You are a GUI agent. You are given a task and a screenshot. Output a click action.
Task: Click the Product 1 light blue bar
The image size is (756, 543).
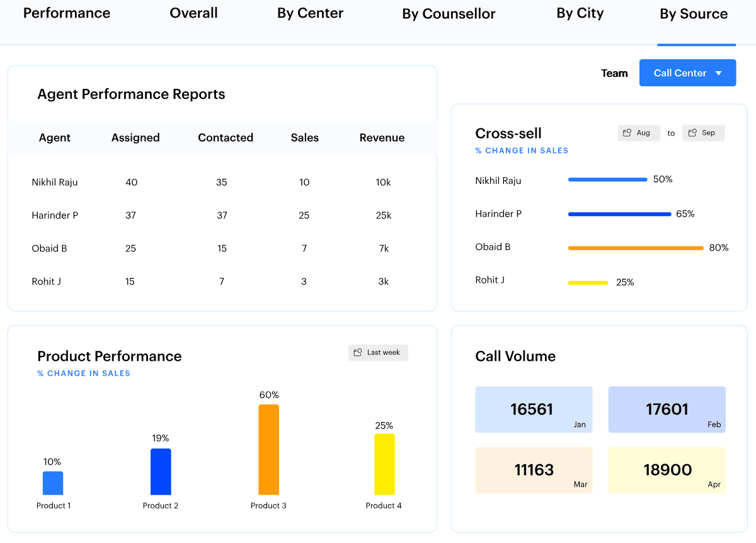[53, 483]
